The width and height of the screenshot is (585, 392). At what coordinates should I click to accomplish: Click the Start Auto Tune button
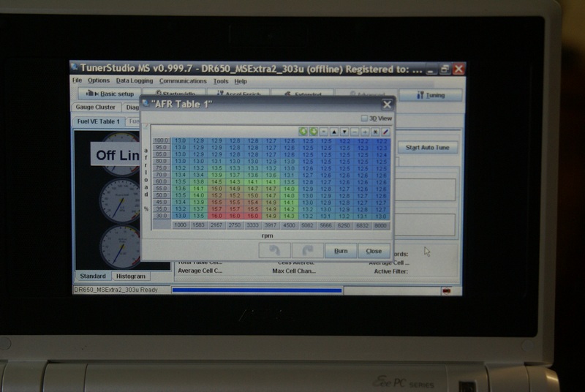pyautogui.click(x=427, y=147)
